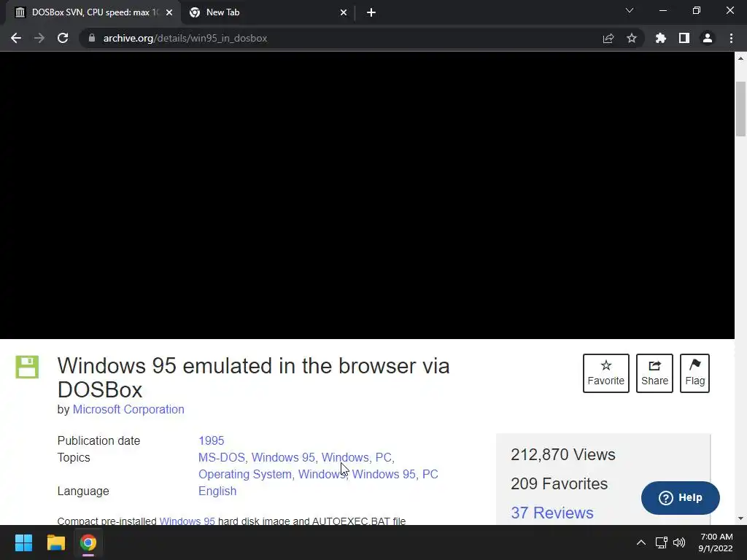Click the page title heading
The image size is (747, 560).
[253, 378]
